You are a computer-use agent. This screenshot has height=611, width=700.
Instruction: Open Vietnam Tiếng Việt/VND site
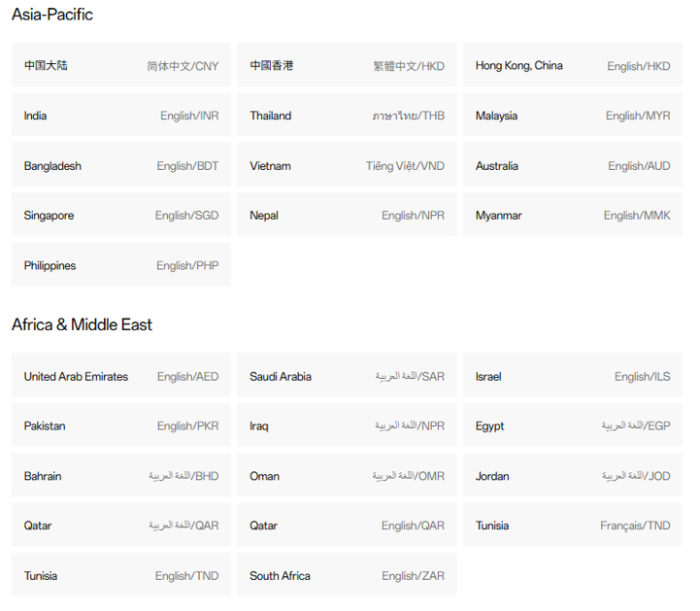(x=347, y=165)
